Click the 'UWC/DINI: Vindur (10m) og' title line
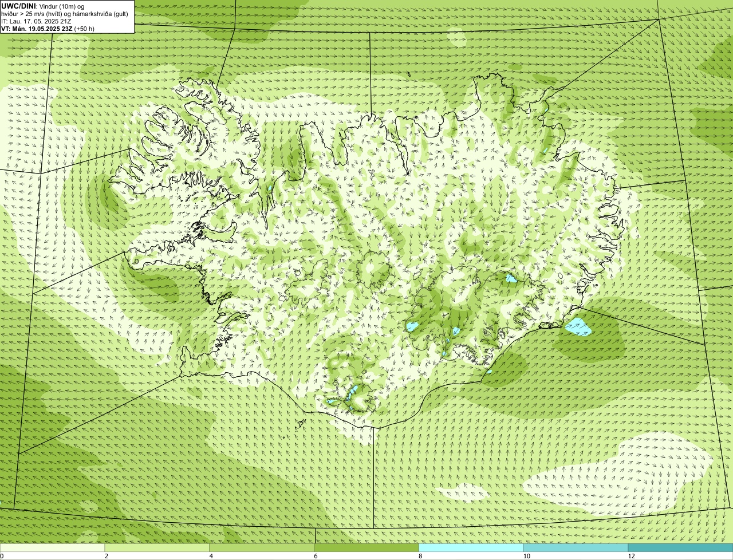Viewport: 733px width, 560px height. 43,6
